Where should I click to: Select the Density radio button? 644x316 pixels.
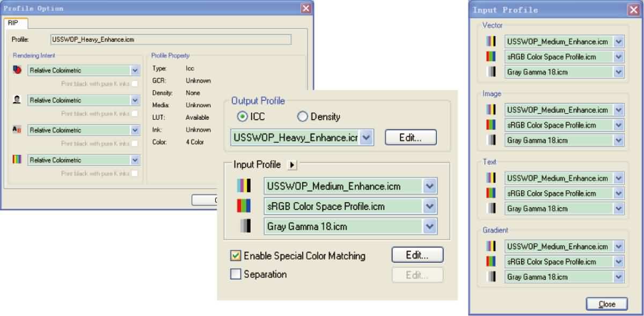point(303,116)
